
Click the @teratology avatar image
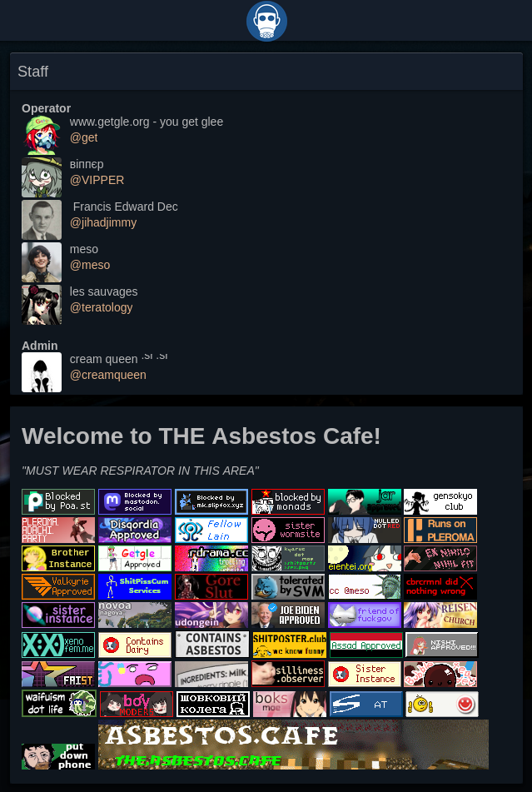pyautogui.click(x=42, y=305)
